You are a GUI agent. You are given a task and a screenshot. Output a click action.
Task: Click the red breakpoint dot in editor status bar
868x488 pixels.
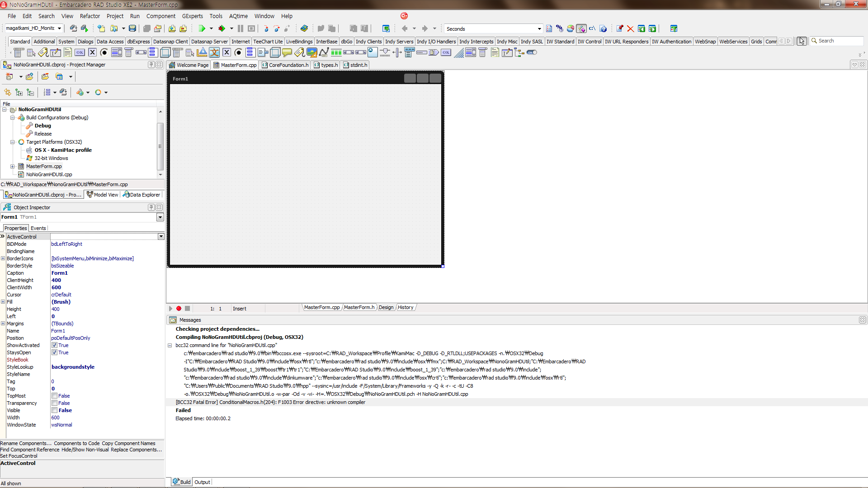179,309
